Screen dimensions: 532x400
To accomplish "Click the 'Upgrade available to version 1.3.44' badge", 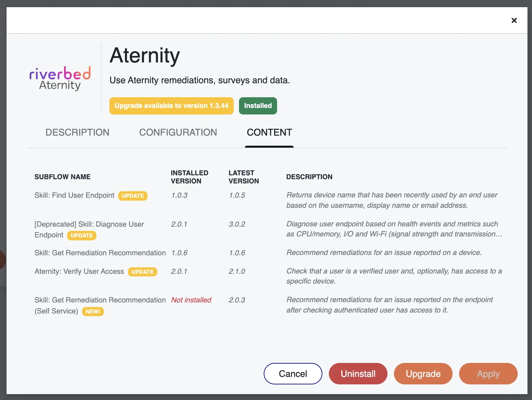I will pos(172,106).
